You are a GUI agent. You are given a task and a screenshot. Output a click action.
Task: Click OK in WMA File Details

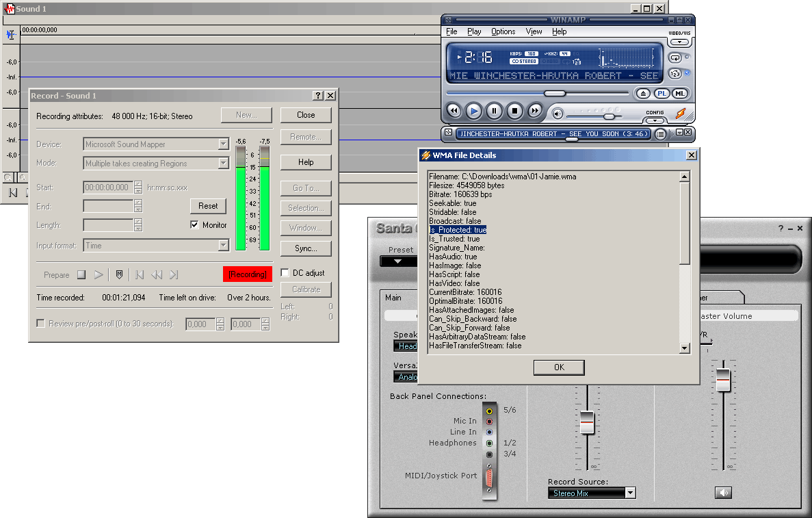(x=560, y=367)
